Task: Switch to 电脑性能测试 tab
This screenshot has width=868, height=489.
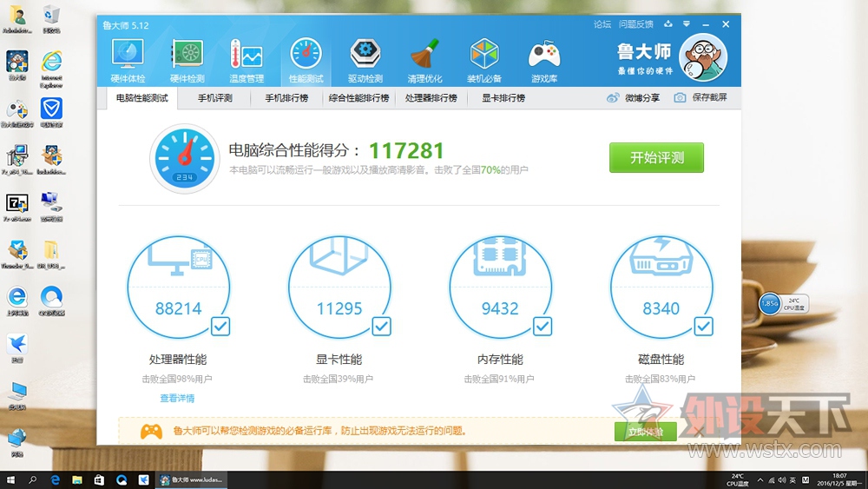Action: (x=141, y=98)
